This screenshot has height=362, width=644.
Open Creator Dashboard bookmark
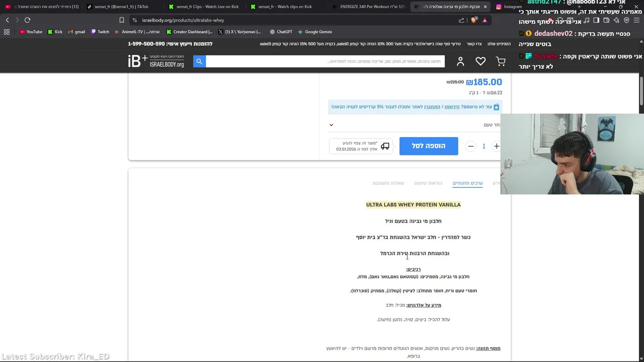tap(189, 32)
